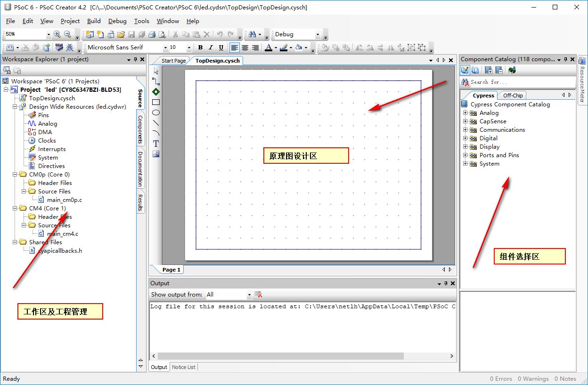Image resolution: width=588 pixels, height=385 pixels.
Task: Select the Text tool
Action: pyautogui.click(x=156, y=144)
